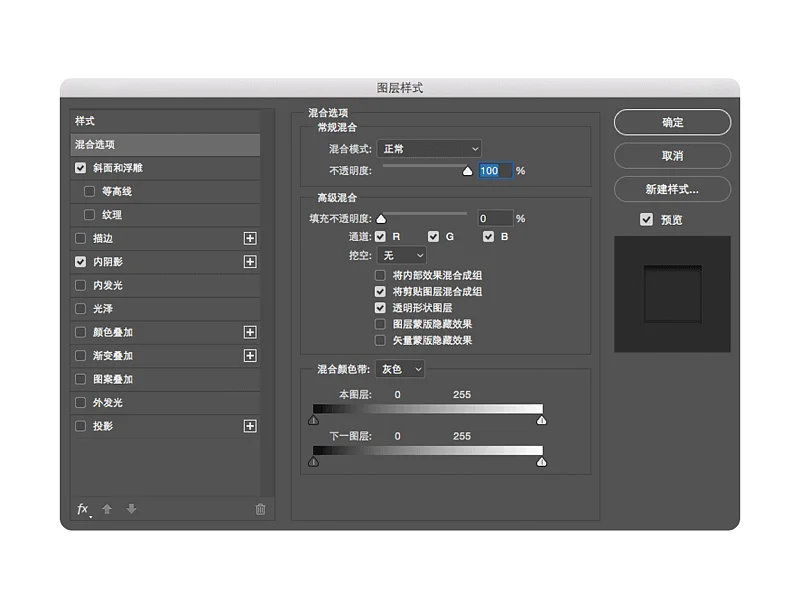Click the move effect down arrow
The width and height of the screenshot is (800, 609).
pyautogui.click(x=131, y=509)
